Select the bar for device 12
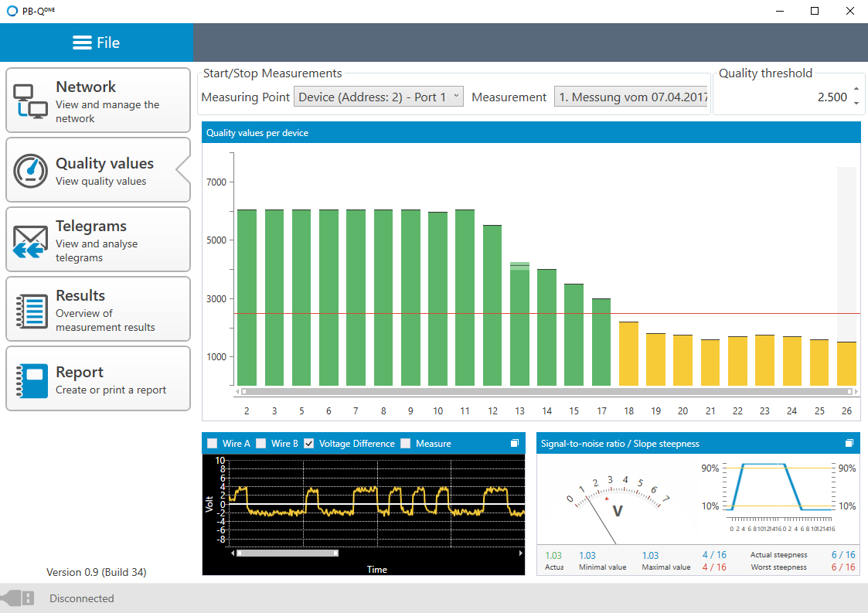 coord(492,305)
